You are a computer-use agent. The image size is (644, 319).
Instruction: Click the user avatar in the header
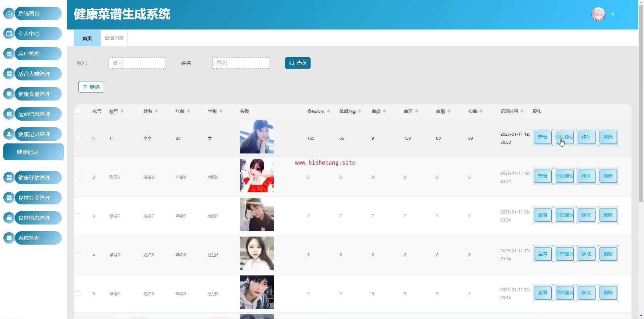[598, 14]
